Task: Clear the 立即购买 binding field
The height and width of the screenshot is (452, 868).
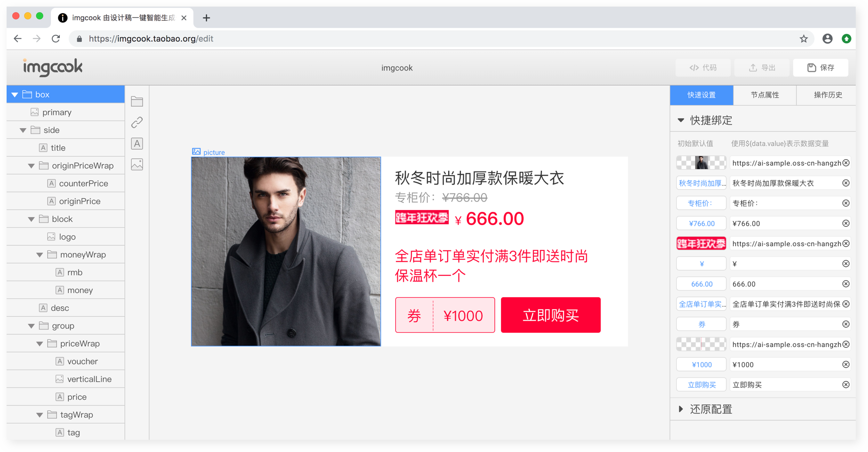Action: 846,385
